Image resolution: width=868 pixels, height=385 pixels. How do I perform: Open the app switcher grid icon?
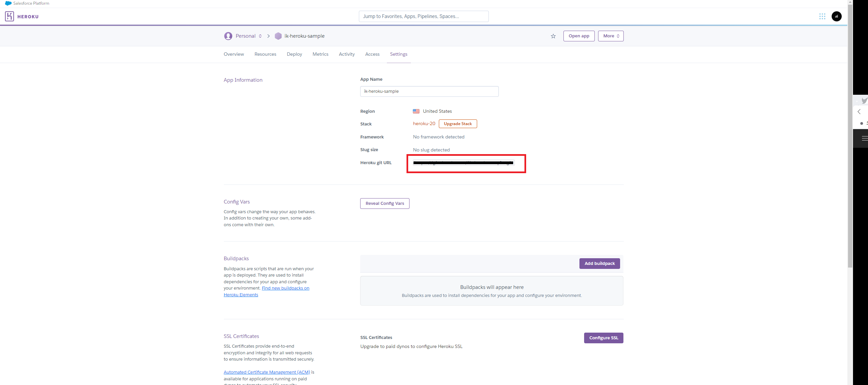coord(822,16)
